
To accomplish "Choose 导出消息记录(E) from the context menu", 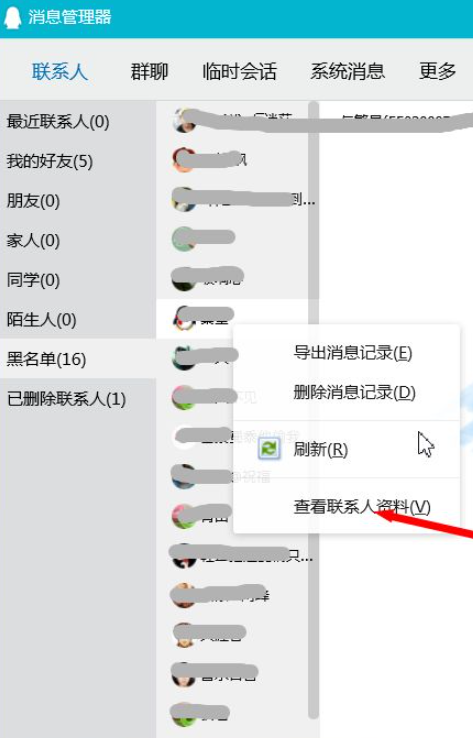I will click(353, 353).
